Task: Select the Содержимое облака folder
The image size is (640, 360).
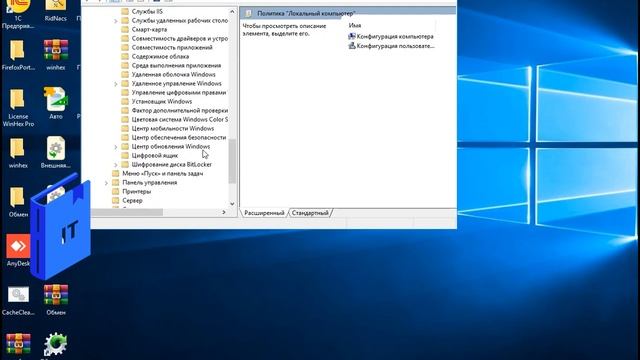Action: point(156,56)
